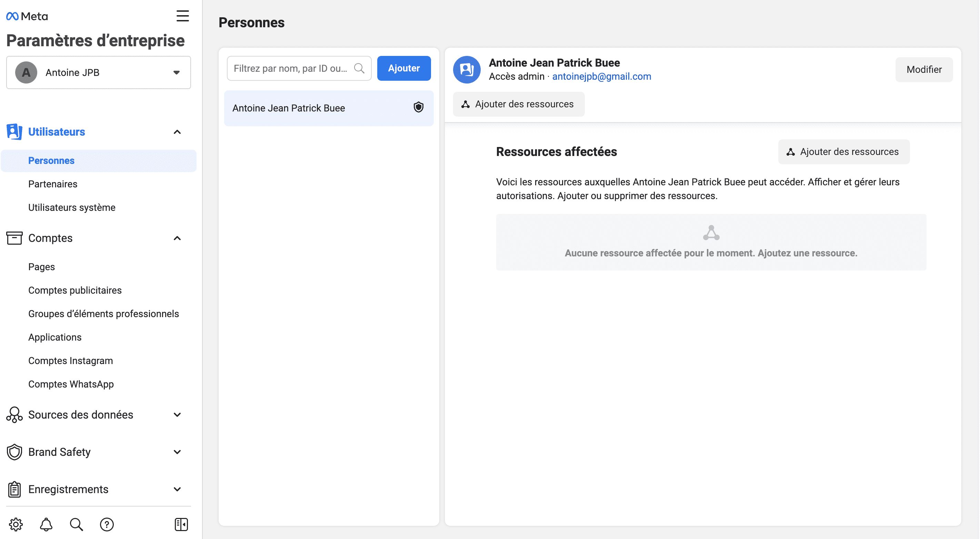Click the Aucune ressource affectée message

[711, 253]
